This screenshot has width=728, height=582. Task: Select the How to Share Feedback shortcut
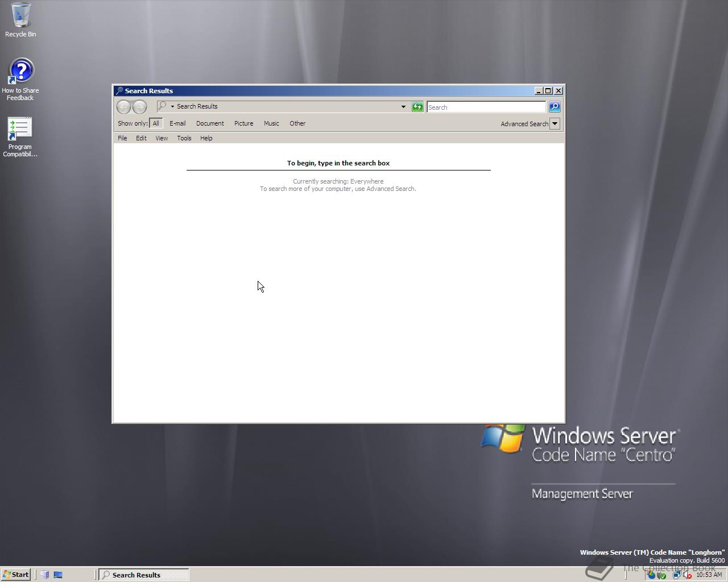point(20,80)
